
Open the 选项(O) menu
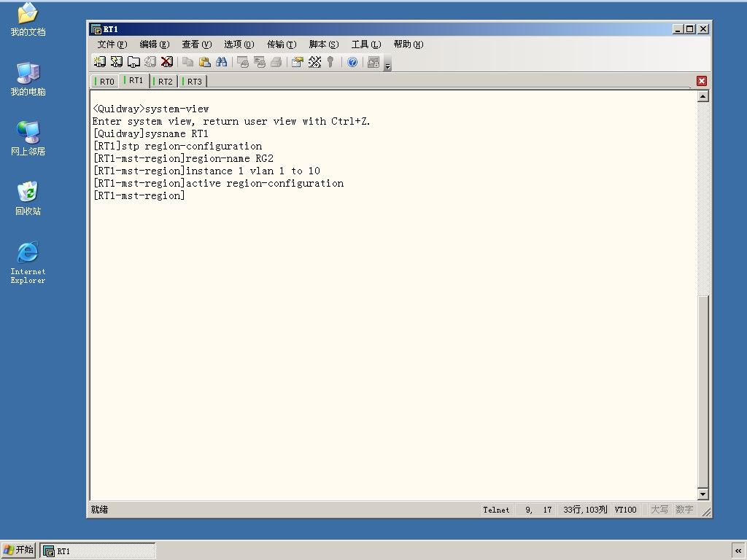click(239, 44)
